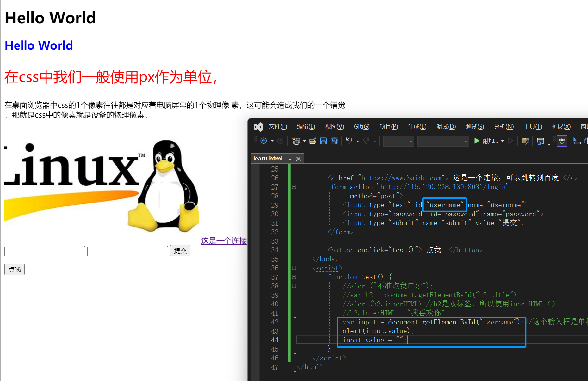Screen dimensions: 588x381
Task: Open the 编辑(E) menu
Action: (x=306, y=127)
